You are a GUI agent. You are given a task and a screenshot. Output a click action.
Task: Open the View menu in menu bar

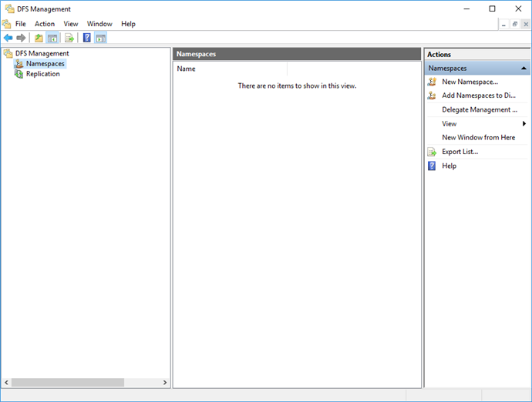[71, 24]
